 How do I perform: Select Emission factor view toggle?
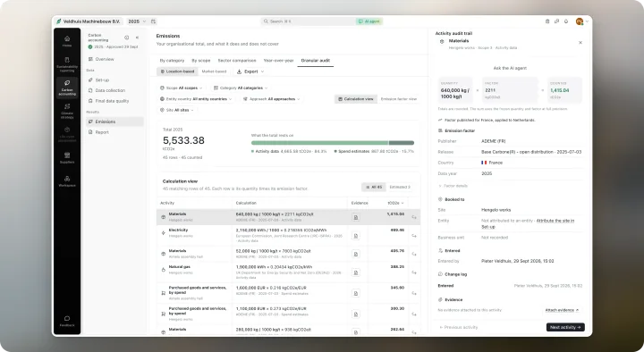coord(398,99)
